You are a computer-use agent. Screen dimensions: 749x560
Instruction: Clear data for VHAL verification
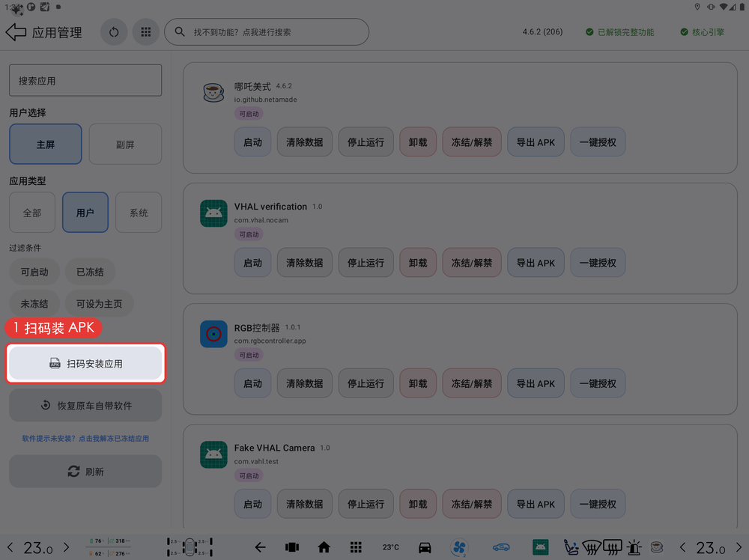pyautogui.click(x=304, y=263)
